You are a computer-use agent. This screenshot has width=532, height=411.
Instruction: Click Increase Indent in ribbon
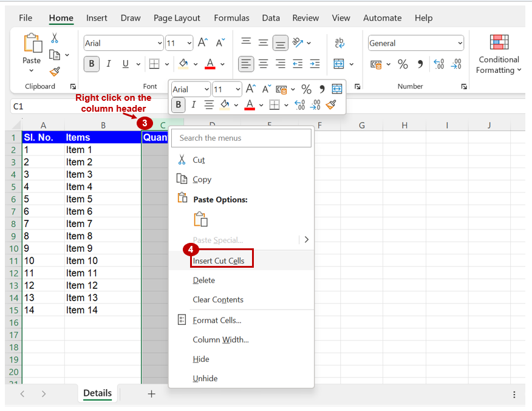pos(315,64)
